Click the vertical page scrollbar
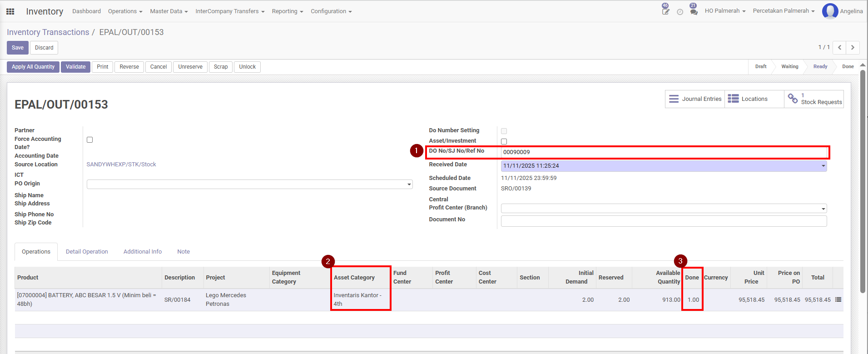 (863, 182)
